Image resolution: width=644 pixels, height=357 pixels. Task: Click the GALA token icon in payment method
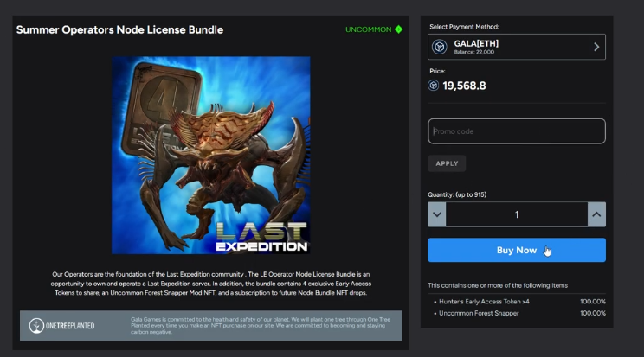click(440, 47)
